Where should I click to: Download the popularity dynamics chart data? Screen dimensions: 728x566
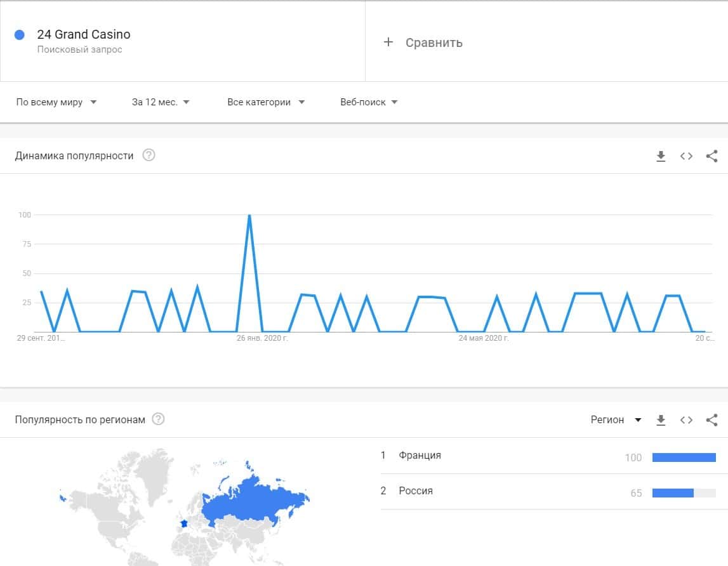(x=661, y=156)
